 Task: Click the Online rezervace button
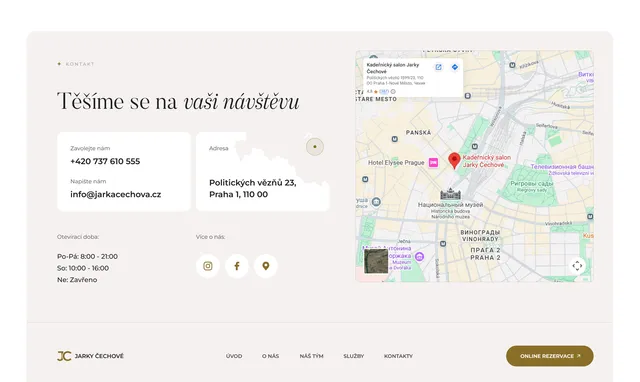coord(550,356)
